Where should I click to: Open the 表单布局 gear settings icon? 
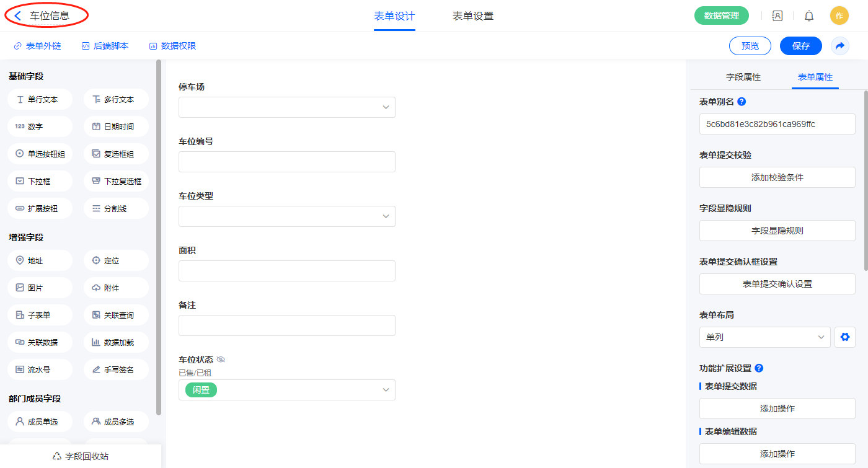coord(844,337)
